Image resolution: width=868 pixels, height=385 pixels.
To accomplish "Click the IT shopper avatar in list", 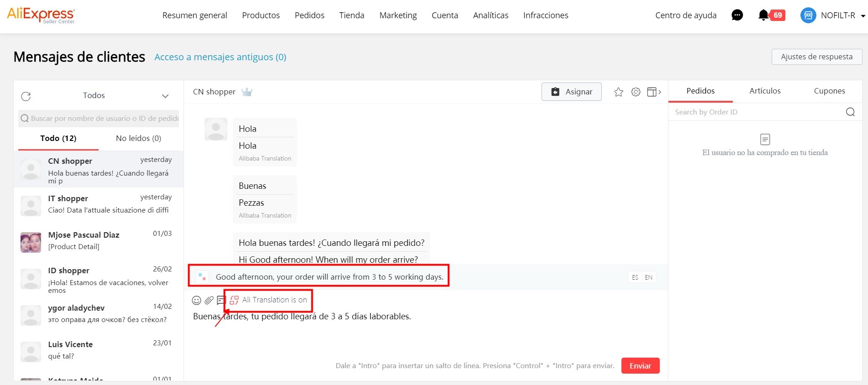I will click(x=31, y=206).
